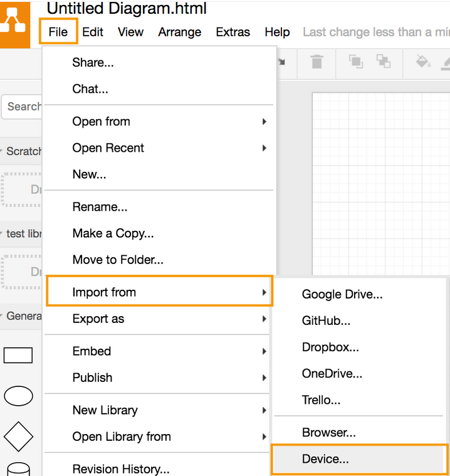The height and width of the screenshot is (476, 450).
Task: Click the Delete trash can toolbar icon
Action: [x=317, y=61]
